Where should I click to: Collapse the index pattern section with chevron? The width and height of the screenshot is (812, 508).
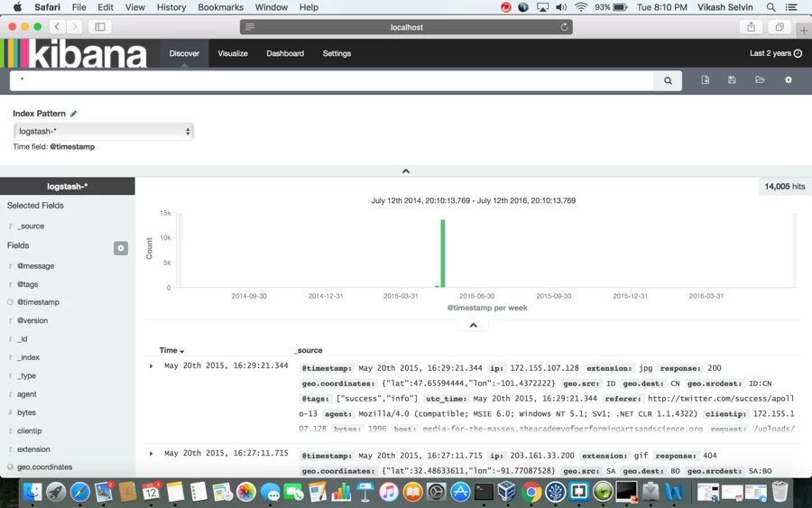(x=406, y=171)
